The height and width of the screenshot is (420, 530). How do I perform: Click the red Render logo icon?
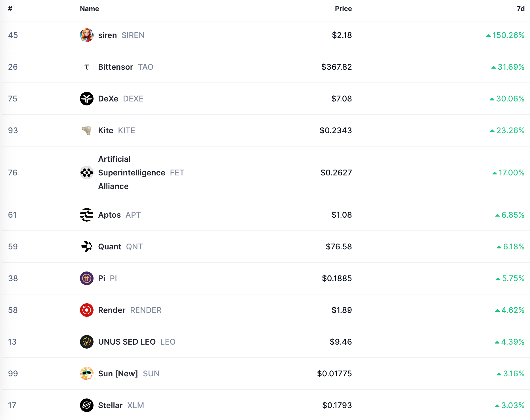click(x=87, y=310)
